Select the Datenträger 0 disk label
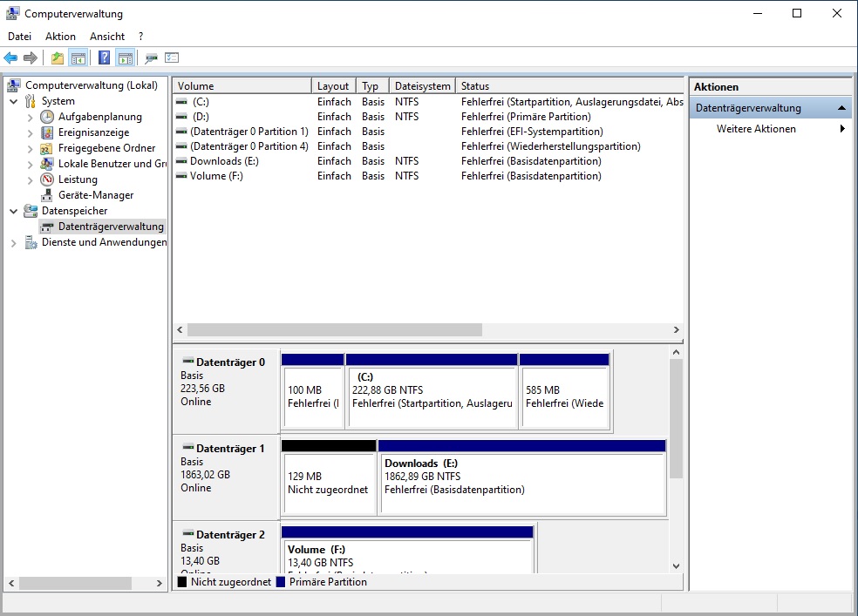This screenshot has width=858, height=616. 226,391
